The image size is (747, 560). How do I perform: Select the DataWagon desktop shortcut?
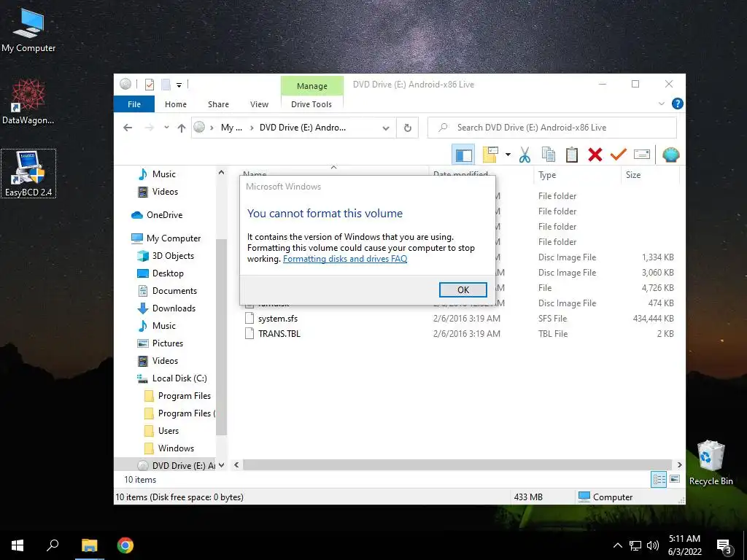[28, 102]
